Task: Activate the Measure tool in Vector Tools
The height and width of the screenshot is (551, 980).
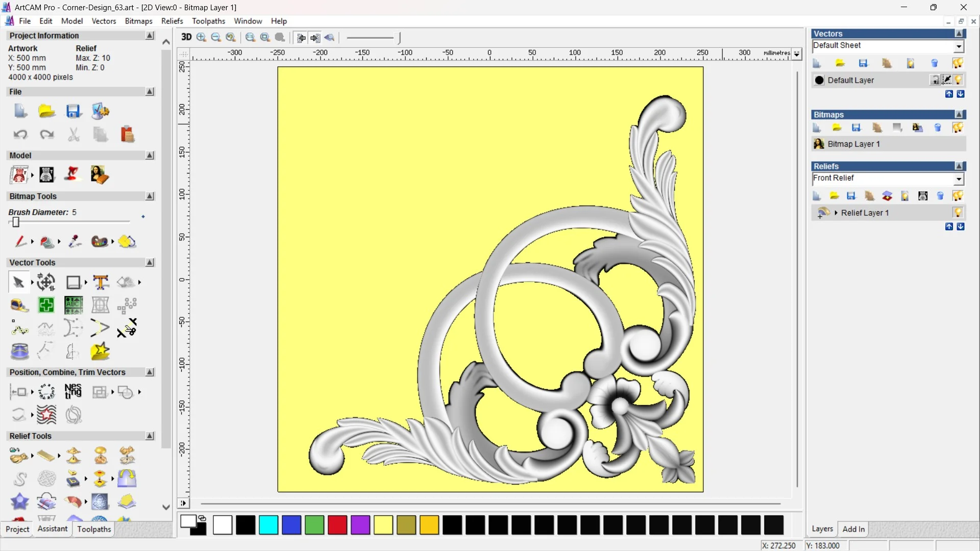Action: pyautogui.click(x=19, y=305)
